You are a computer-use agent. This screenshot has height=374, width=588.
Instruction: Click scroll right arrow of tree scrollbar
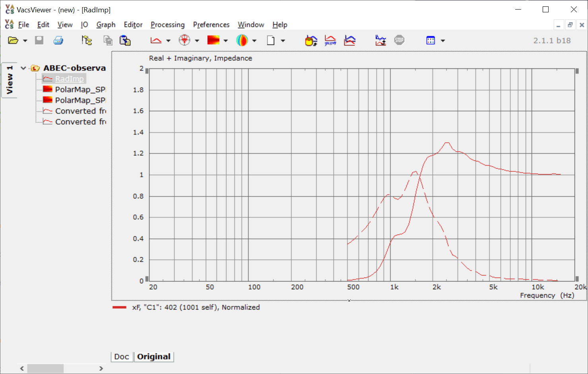pyautogui.click(x=101, y=368)
